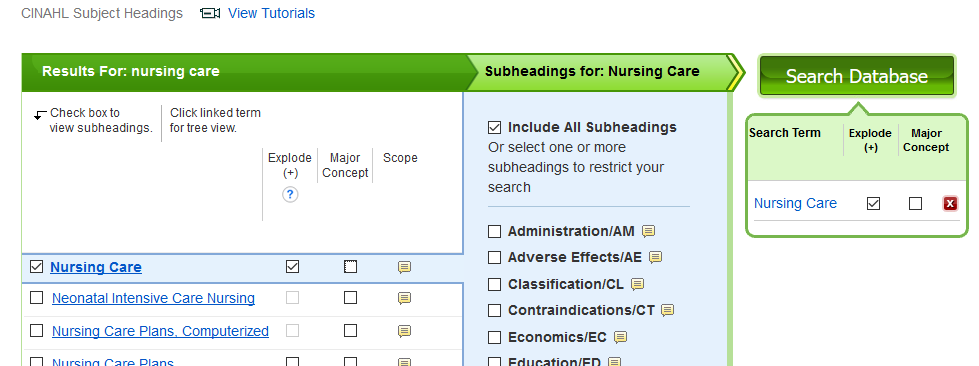The height and width of the screenshot is (366, 979).
Task: Select the Subheadings for: Nursing Care tab
Action: [x=593, y=71]
